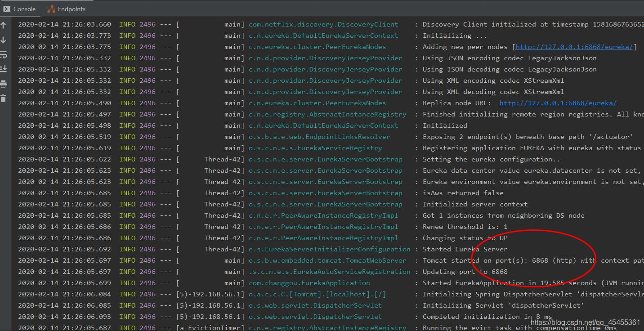Click 'Started EurekaApplication in 19.585 seconds' message
The width and height of the screenshot is (644, 331).
(533, 283)
